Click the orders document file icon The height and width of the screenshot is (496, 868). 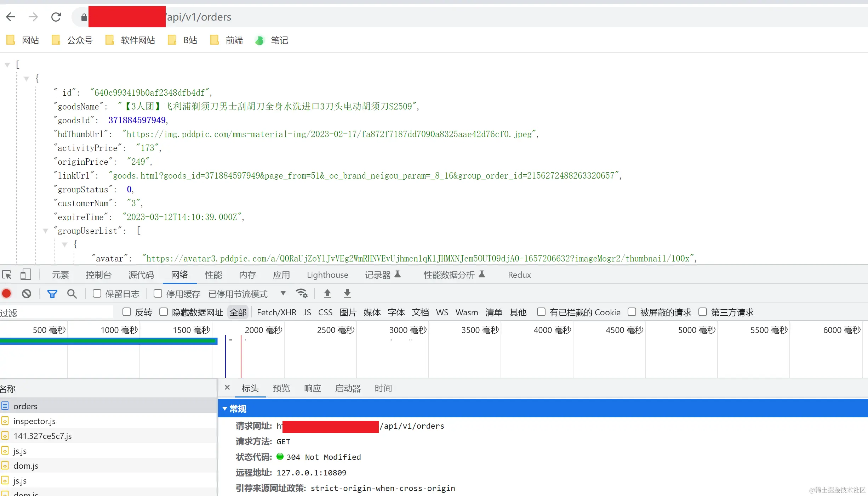point(5,406)
